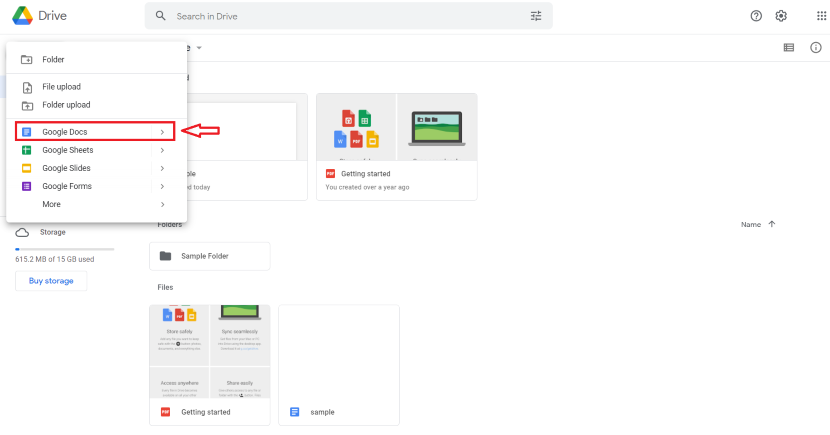The height and width of the screenshot is (435, 830).
Task: Click '615.2 MB of 15 GB used' text
Action: click(x=55, y=259)
